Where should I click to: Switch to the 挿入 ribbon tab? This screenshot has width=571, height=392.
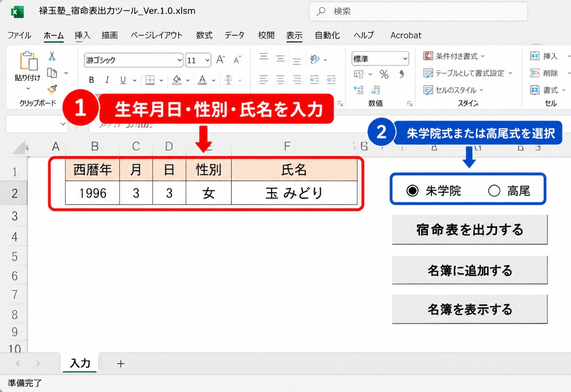pyautogui.click(x=82, y=35)
